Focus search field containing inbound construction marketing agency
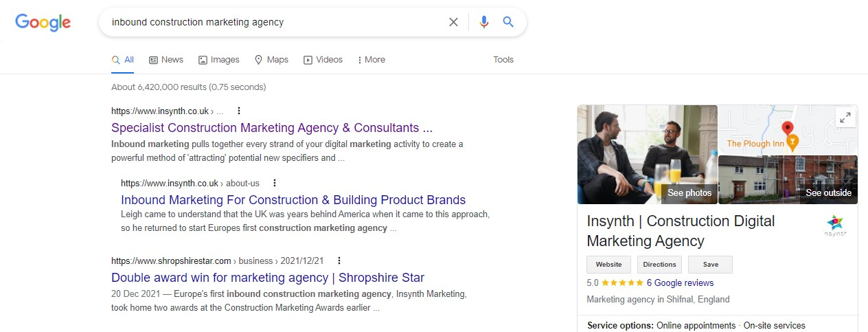The width and height of the screenshot is (868, 332). pyautogui.click(x=275, y=22)
